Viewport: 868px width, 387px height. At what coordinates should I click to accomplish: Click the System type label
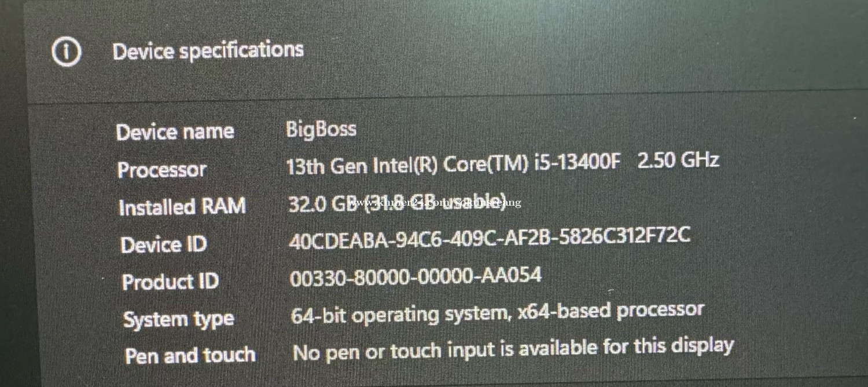[179, 320]
